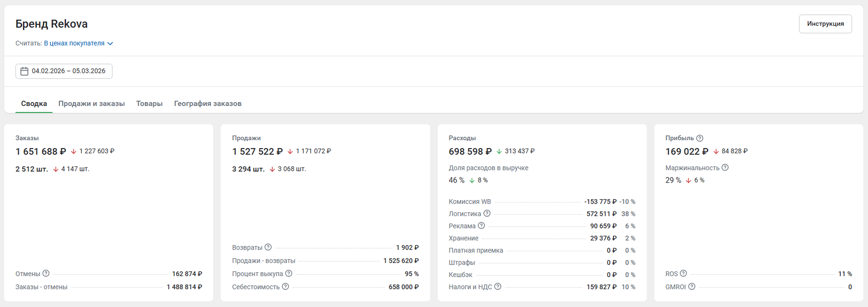Click chevron arrow next to В ценах покупателя

point(110,43)
